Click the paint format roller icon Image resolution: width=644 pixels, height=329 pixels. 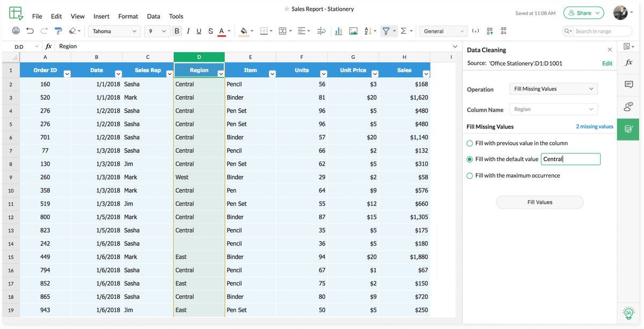58,31
